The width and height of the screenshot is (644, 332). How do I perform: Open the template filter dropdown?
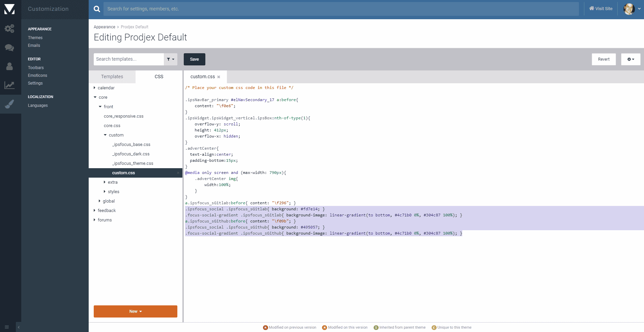coord(171,59)
